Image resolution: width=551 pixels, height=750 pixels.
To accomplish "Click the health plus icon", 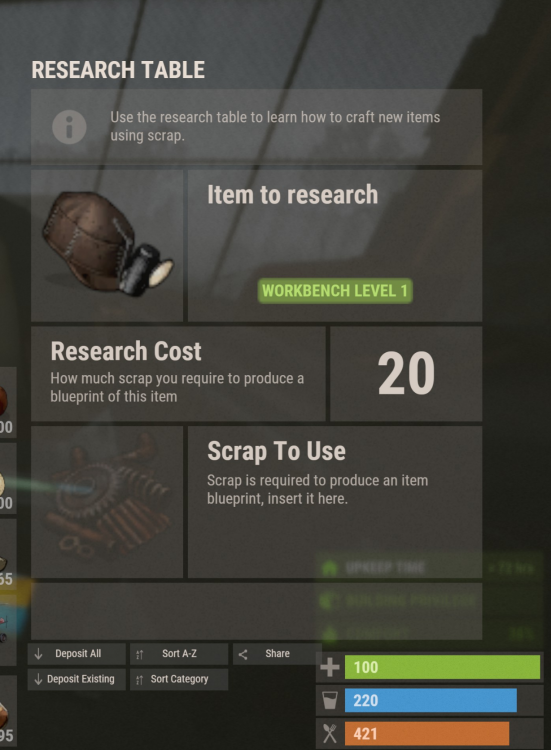I will [x=330, y=667].
